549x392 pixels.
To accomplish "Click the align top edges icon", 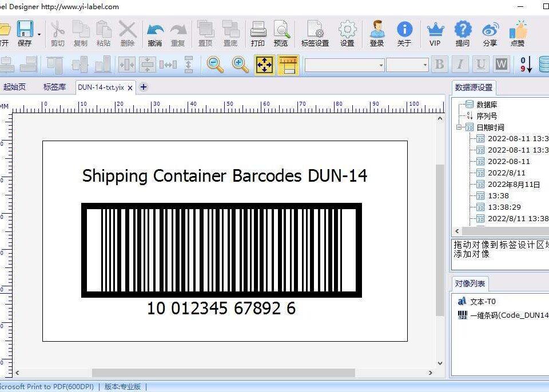I will 55,65.
